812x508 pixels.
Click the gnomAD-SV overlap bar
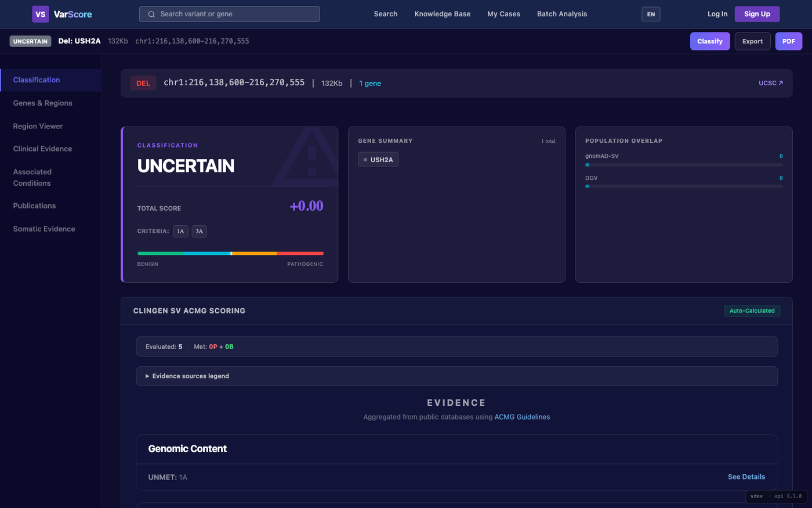[684, 165]
